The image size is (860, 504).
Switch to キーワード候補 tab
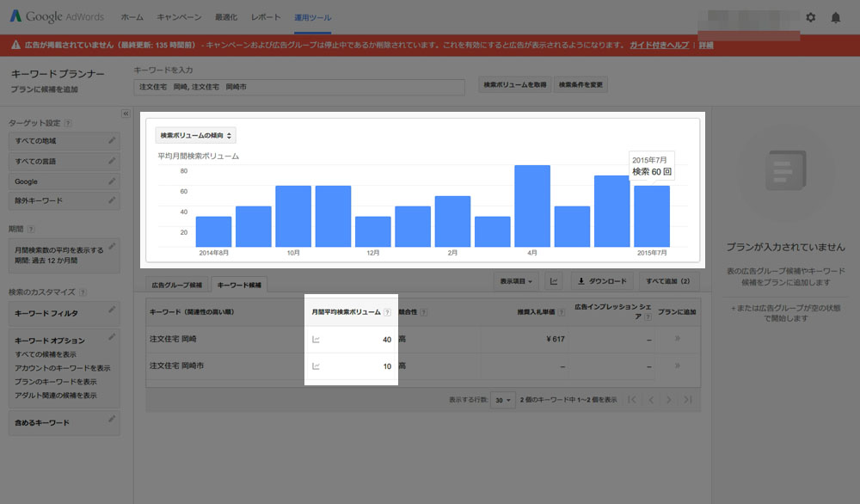pos(239,286)
